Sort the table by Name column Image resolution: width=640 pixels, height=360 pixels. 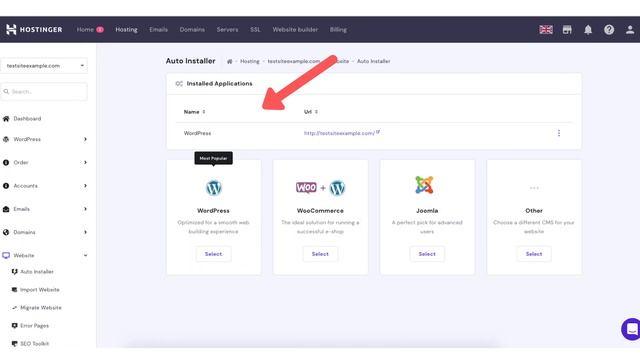point(194,112)
